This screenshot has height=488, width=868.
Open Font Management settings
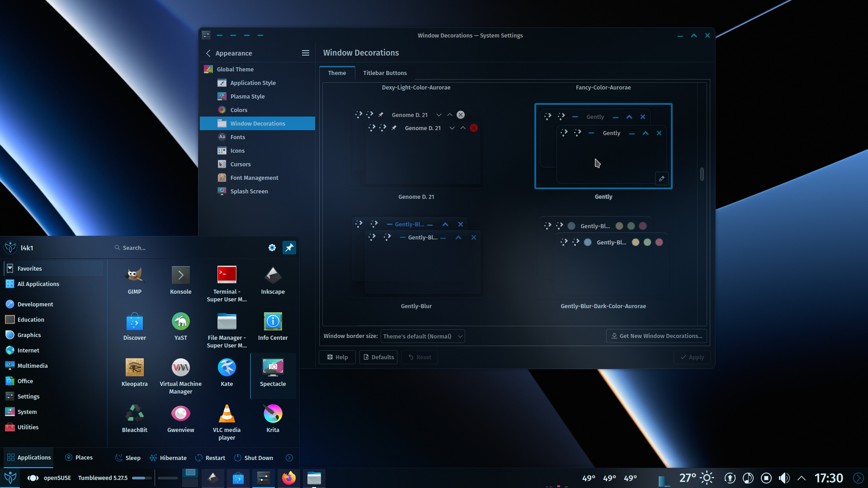pos(254,178)
